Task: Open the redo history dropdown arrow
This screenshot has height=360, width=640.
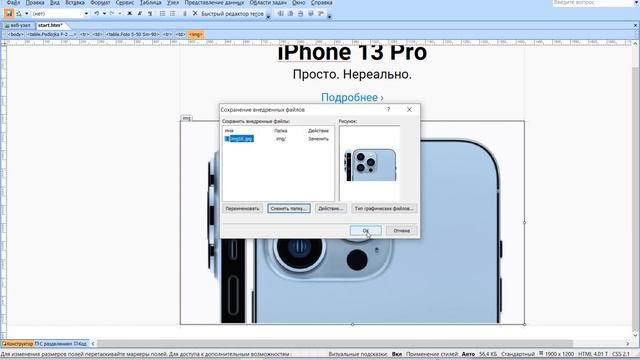Action: pos(120,13)
